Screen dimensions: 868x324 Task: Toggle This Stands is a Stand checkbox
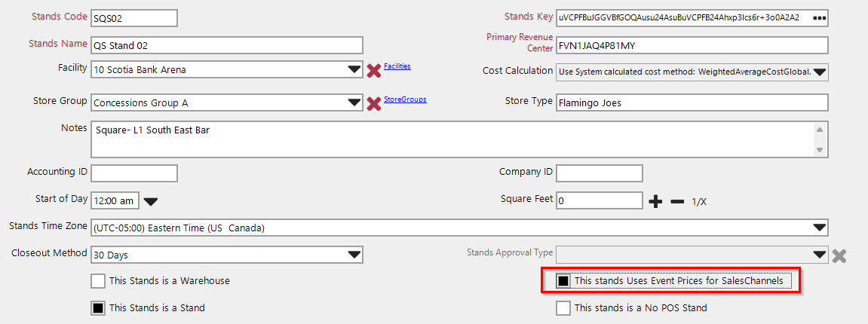click(98, 307)
